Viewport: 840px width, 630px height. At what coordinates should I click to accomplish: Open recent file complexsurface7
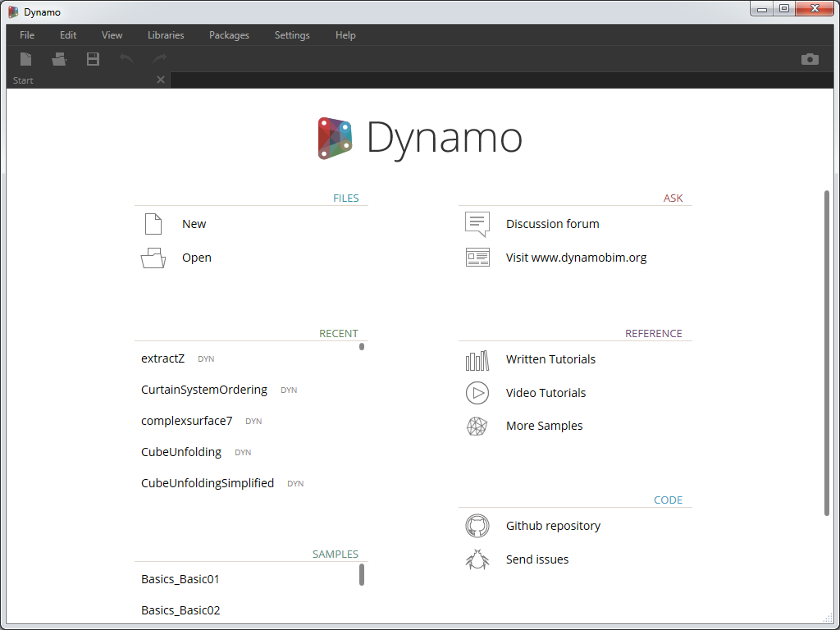(186, 421)
